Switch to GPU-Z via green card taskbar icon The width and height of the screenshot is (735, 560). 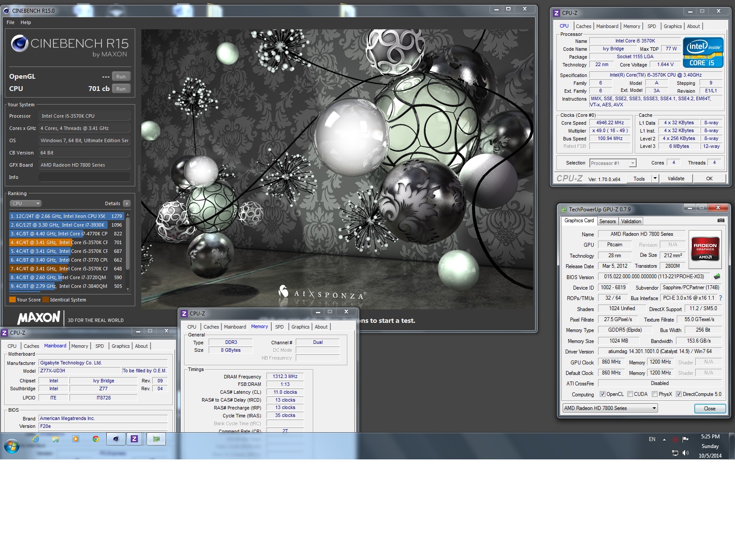tap(156, 439)
